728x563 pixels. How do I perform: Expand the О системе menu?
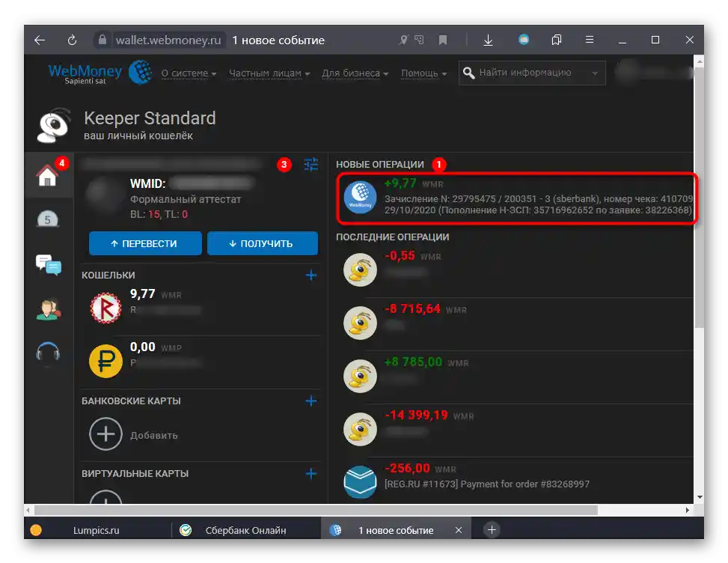(189, 73)
